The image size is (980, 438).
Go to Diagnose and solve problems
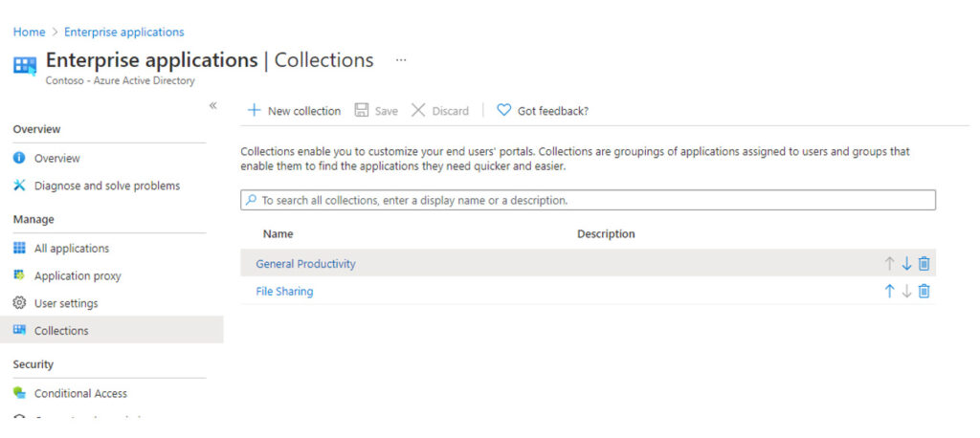point(106,186)
